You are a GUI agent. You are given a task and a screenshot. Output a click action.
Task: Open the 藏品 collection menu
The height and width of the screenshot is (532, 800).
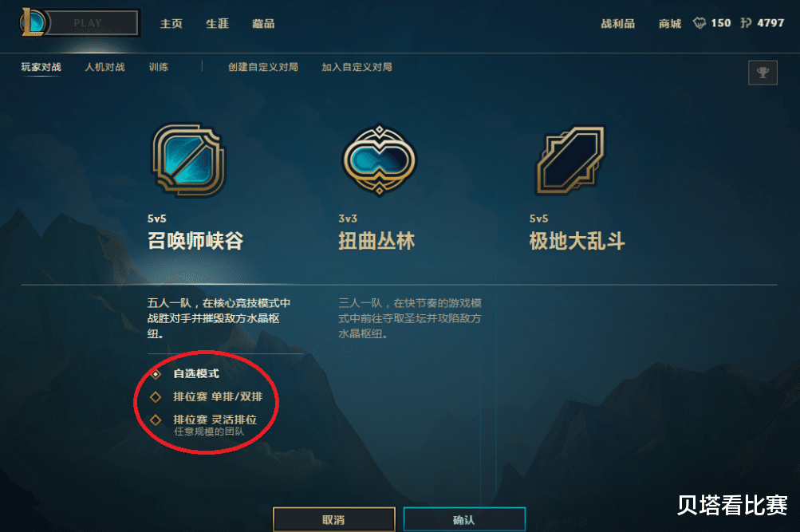tap(263, 23)
